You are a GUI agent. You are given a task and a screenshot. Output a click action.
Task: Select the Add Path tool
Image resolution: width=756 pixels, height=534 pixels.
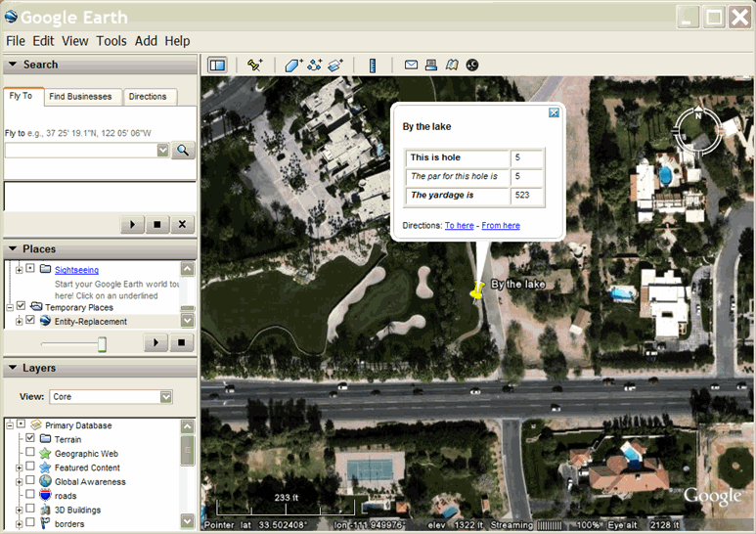(x=315, y=66)
